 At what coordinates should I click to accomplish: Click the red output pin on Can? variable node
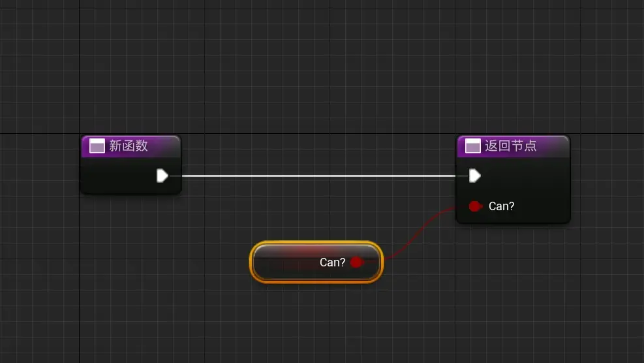[356, 262]
